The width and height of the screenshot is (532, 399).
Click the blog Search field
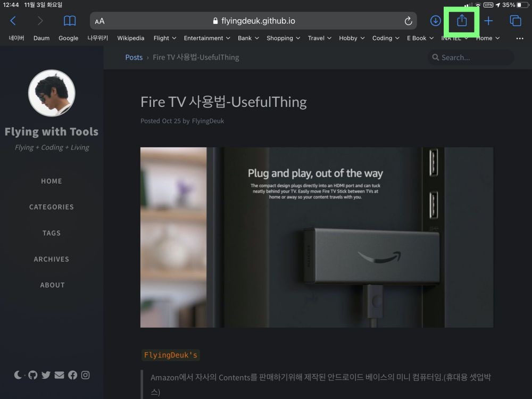coord(471,57)
